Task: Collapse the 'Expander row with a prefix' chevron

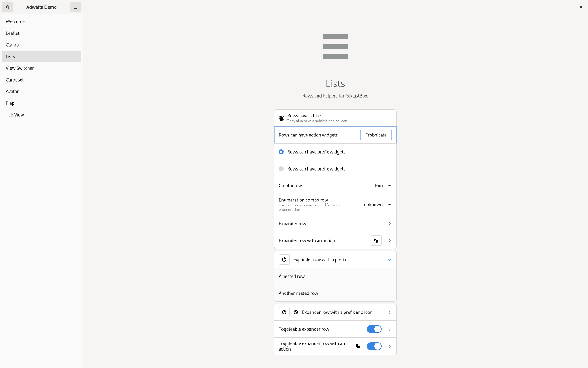Action: 389,259
